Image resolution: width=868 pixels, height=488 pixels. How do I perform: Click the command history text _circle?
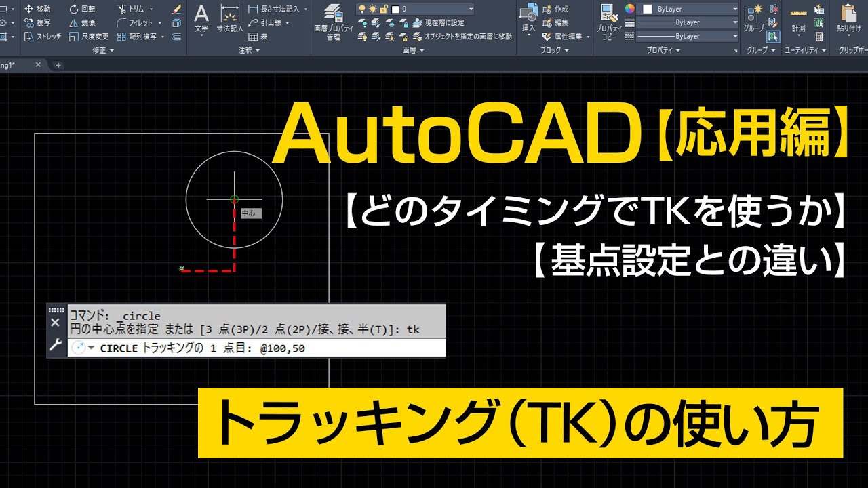pyautogui.click(x=138, y=316)
